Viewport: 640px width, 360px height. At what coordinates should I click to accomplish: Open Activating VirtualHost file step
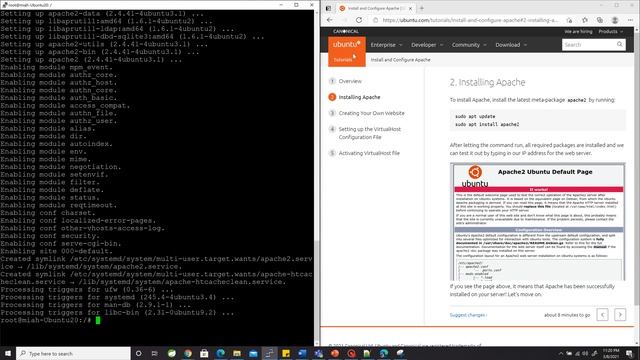click(x=369, y=153)
